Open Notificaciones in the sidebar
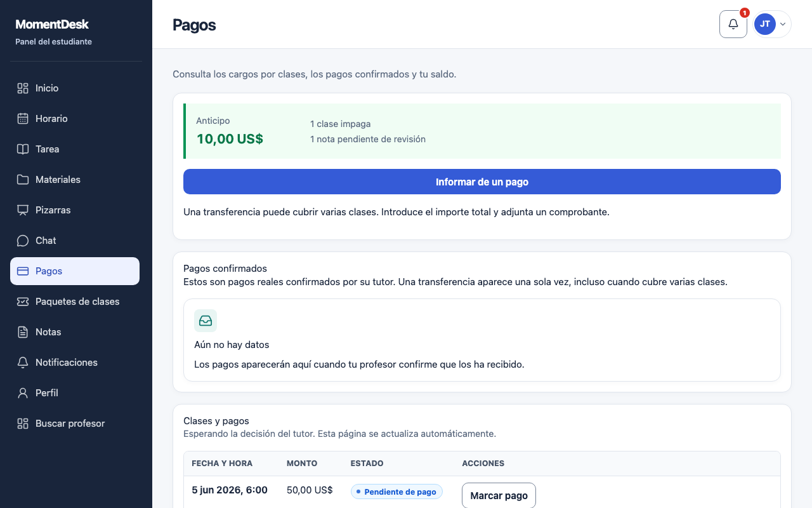812x508 pixels. [x=75, y=363]
